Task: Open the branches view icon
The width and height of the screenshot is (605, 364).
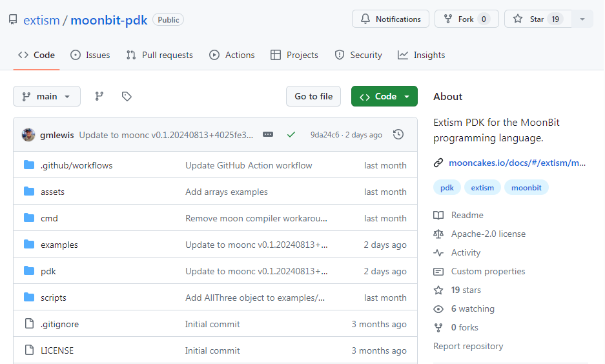Action: pyautogui.click(x=99, y=96)
